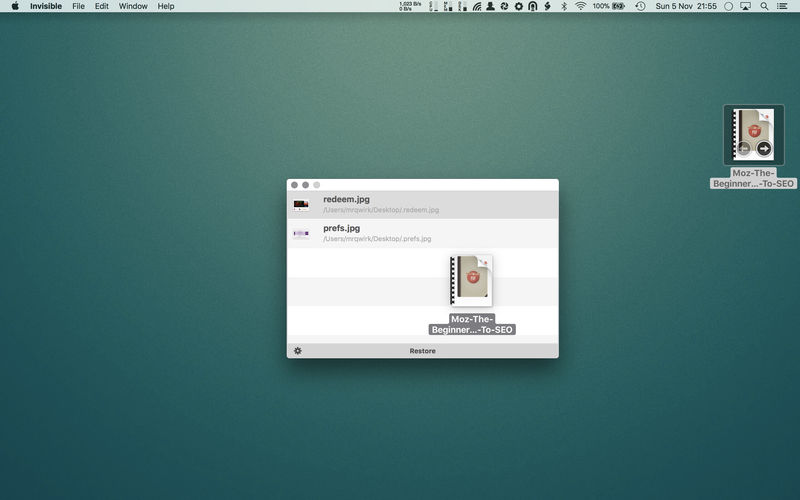Open the gear settings icon in Invisible window

298,351
